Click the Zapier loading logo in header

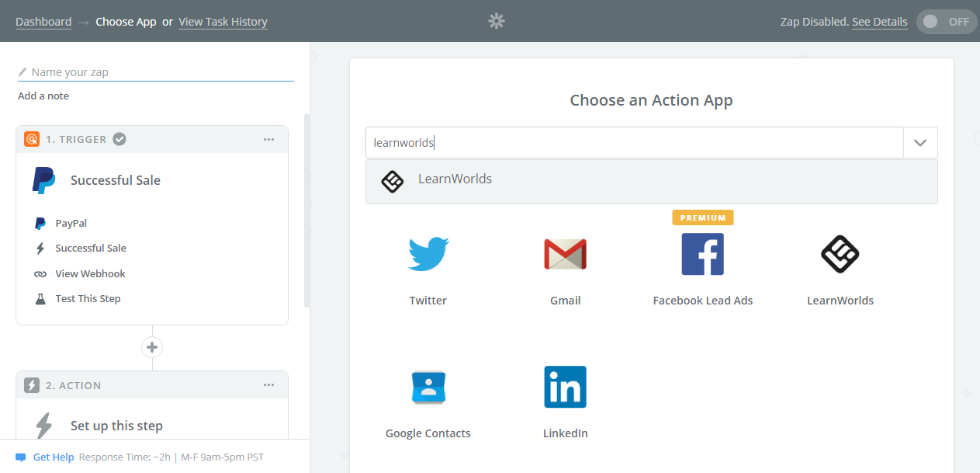pyautogui.click(x=497, y=22)
